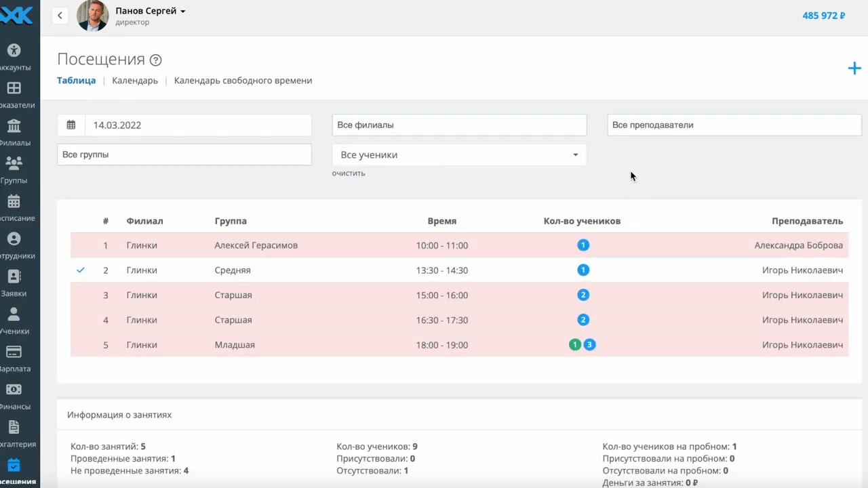Viewport: 868px width, 488px height.
Task: Open the Панов Сергей user dropdown
Action: click(x=151, y=11)
